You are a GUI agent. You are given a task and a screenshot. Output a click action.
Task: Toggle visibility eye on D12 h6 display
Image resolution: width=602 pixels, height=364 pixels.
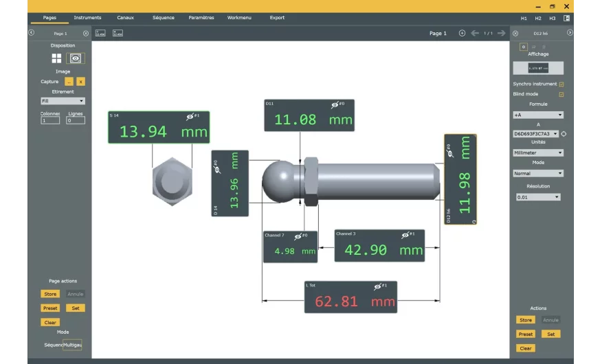tap(450, 153)
